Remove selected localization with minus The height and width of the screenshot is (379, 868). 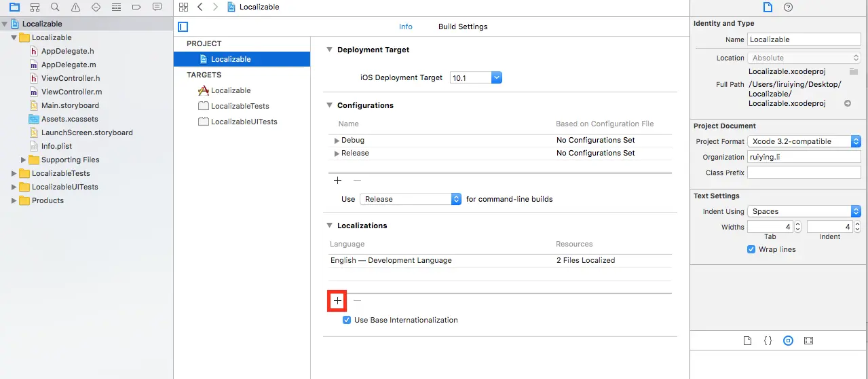(357, 300)
